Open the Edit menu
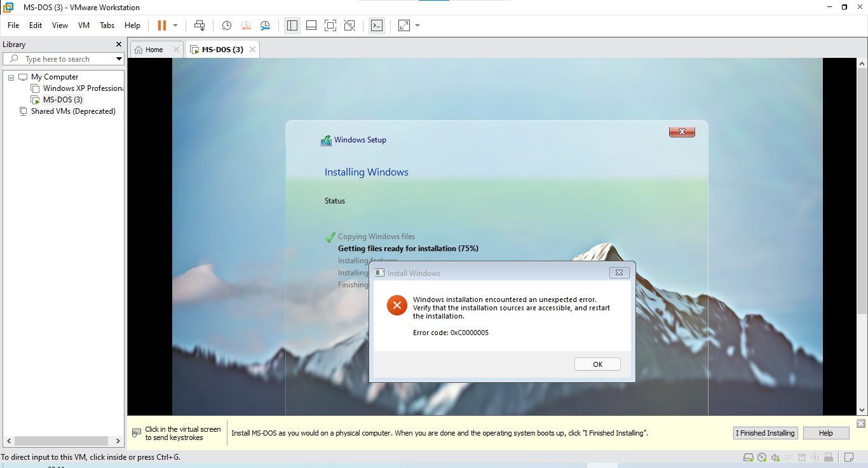868x468 pixels. click(36, 25)
